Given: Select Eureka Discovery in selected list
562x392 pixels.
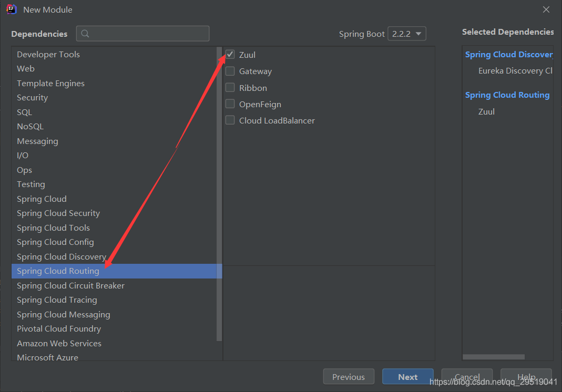Looking at the screenshot, I should click(515, 70).
